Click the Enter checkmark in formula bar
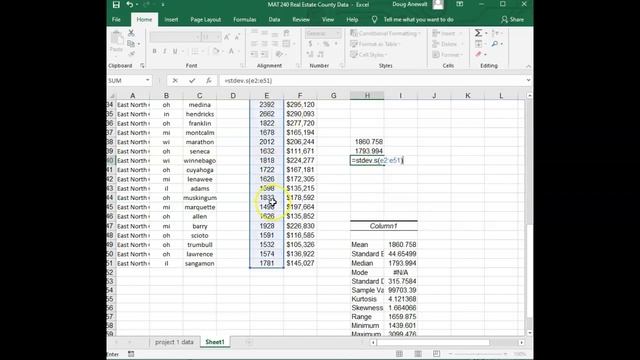The width and height of the screenshot is (640, 360). pyautogui.click(x=192, y=80)
